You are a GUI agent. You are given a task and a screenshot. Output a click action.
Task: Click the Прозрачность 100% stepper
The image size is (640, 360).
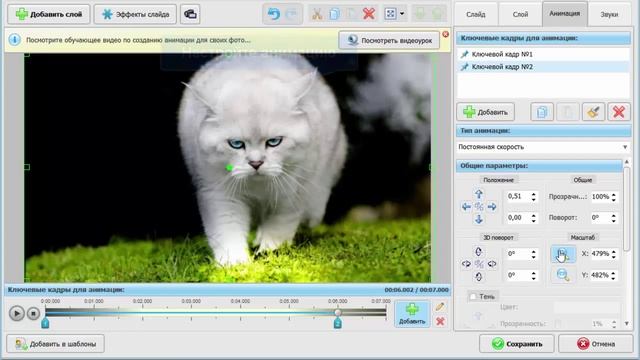pos(613,197)
